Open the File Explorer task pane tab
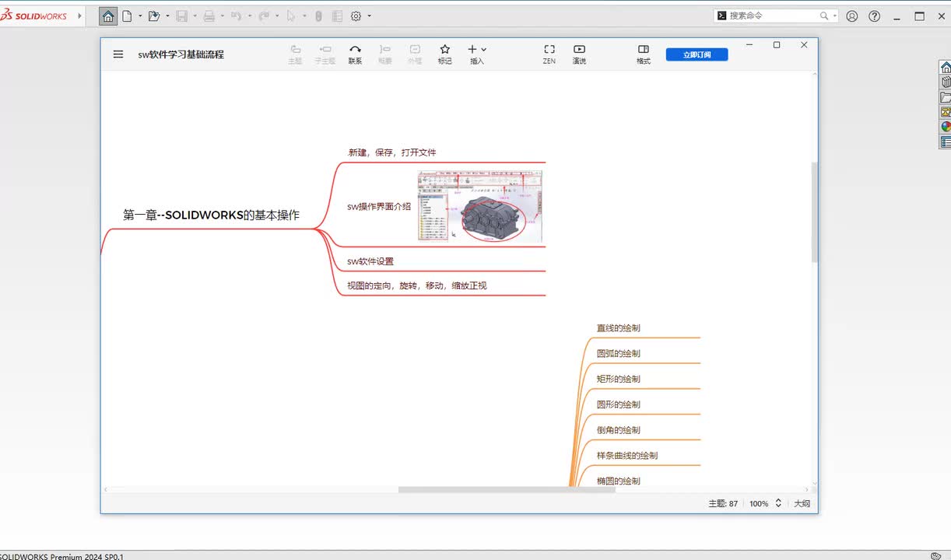The width and height of the screenshot is (951, 560). (x=946, y=97)
